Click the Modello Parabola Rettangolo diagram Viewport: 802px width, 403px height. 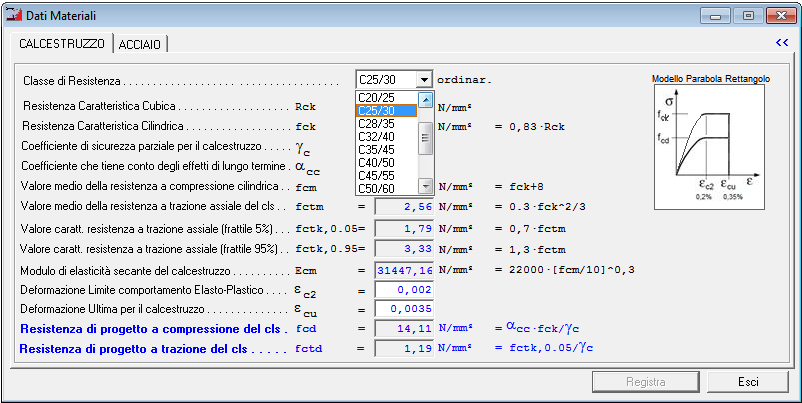(709, 147)
